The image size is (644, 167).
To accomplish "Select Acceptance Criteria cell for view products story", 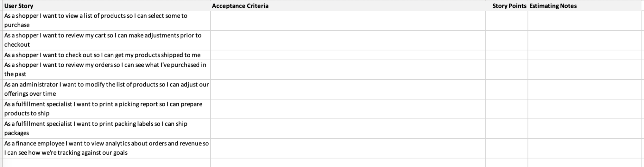I will (x=348, y=20).
